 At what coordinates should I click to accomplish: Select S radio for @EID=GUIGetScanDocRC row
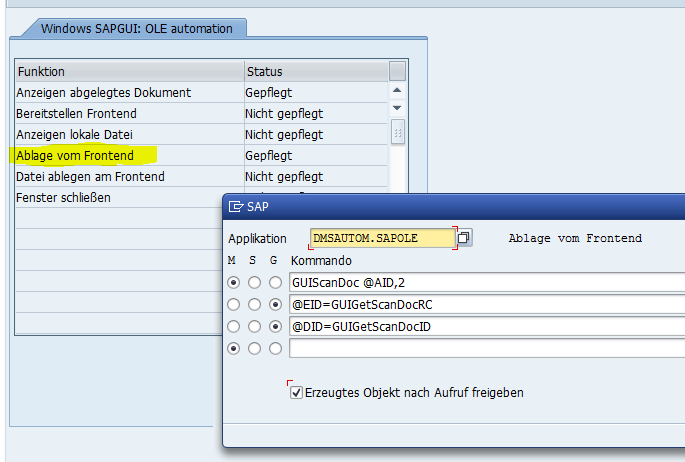coord(254,304)
